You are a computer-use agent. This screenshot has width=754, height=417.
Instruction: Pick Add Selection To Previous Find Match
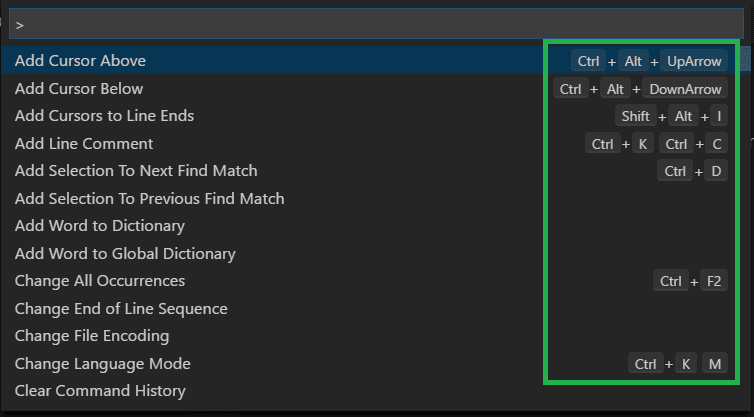click(x=149, y=199)
